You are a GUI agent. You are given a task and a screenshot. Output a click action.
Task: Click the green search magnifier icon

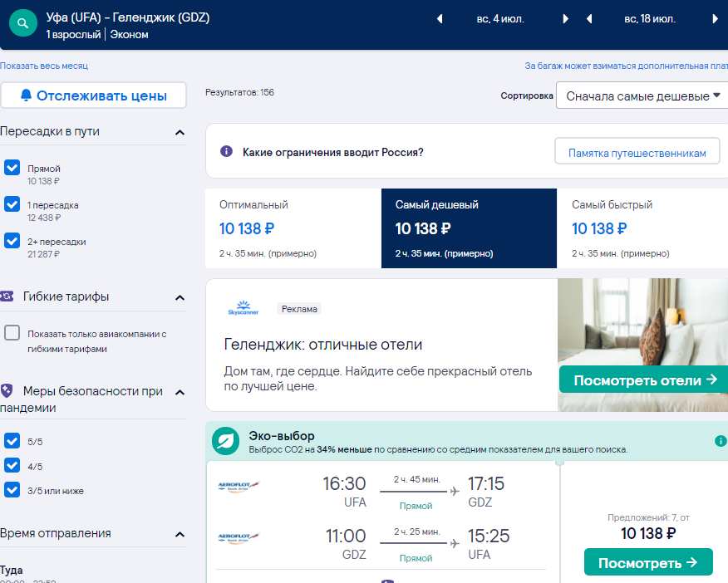click(x=23, y=22)
